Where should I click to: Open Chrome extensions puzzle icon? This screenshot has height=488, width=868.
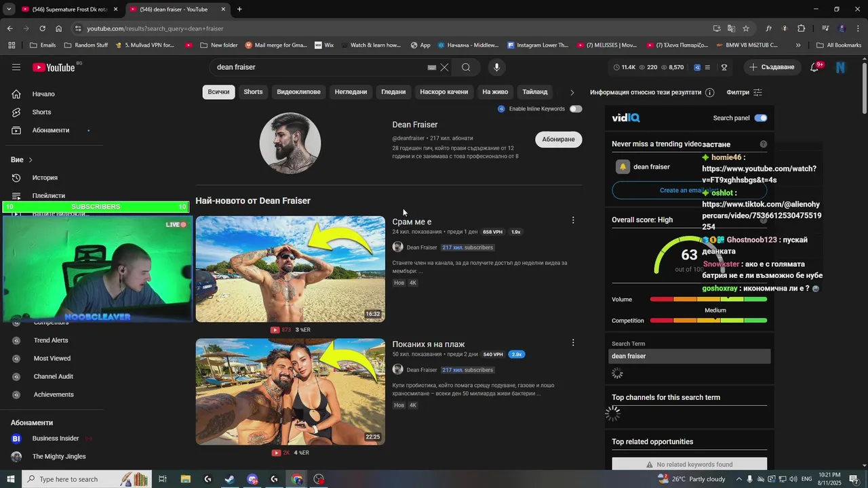(x=801, y=28)
